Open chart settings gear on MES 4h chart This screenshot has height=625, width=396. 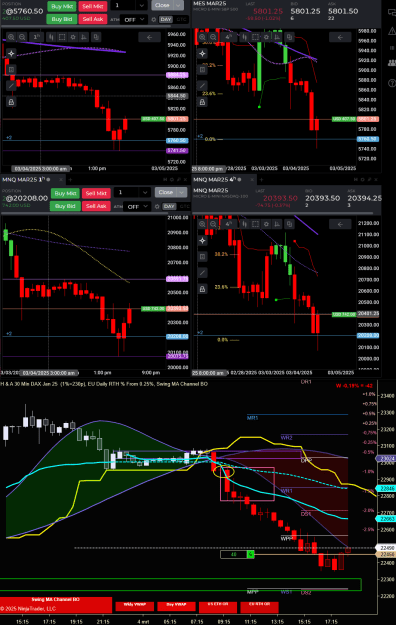tap(266, 37)
